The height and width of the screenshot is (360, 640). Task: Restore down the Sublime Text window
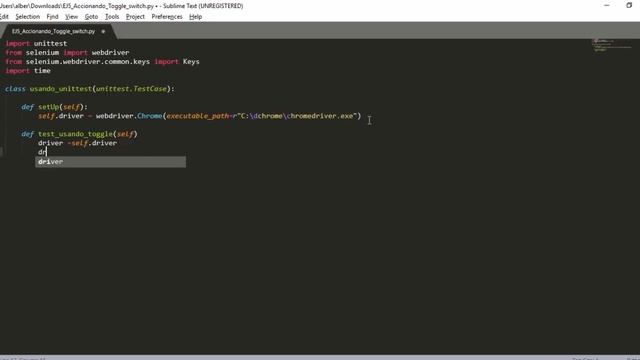tap(629, 6)
